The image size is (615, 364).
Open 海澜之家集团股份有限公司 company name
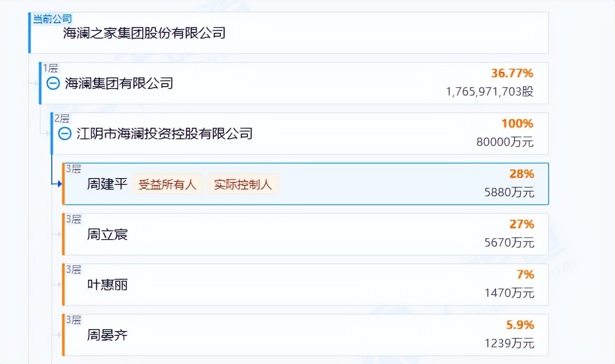click(x=144, y=33)
